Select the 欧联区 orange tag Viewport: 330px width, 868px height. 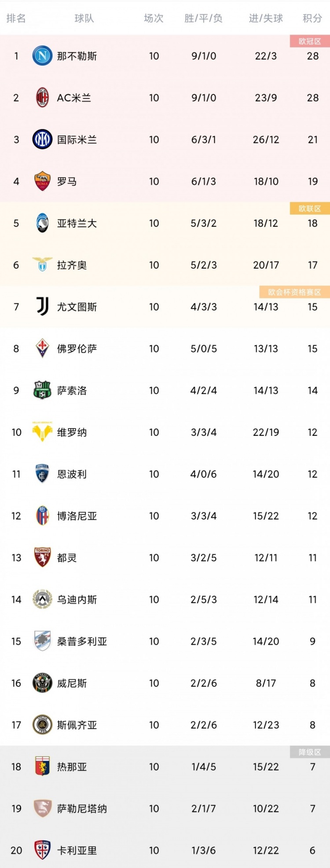click(310, 208)
